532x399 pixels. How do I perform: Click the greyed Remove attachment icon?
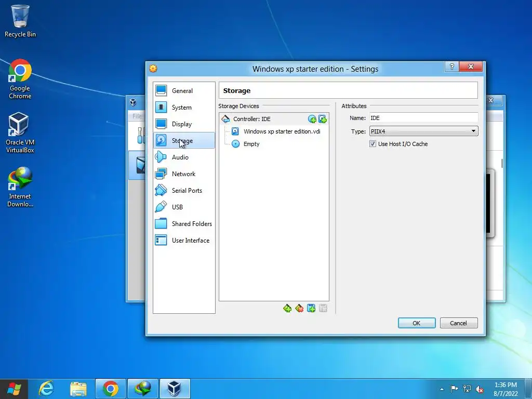coord(323,308)
